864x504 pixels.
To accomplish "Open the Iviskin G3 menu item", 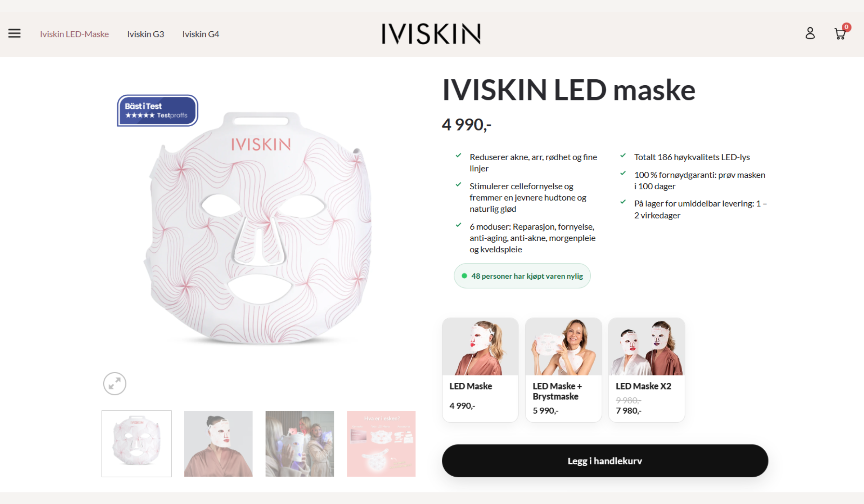I will [x=145, y=34].
